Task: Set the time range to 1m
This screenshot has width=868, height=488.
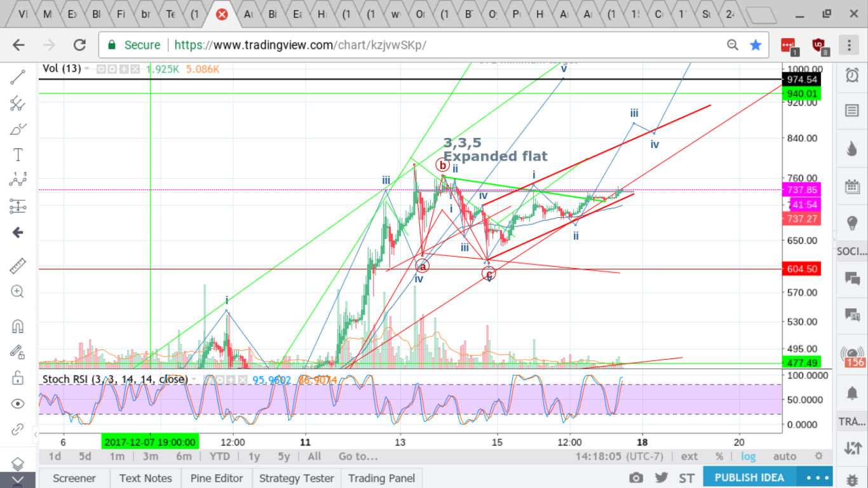Action: 117,456
